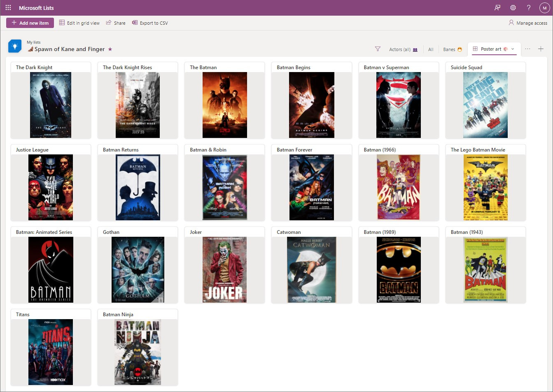This screenshot has height=392, width=553.
Task: Open the Batman v Superman poster
Action: [x=399, y=105]
